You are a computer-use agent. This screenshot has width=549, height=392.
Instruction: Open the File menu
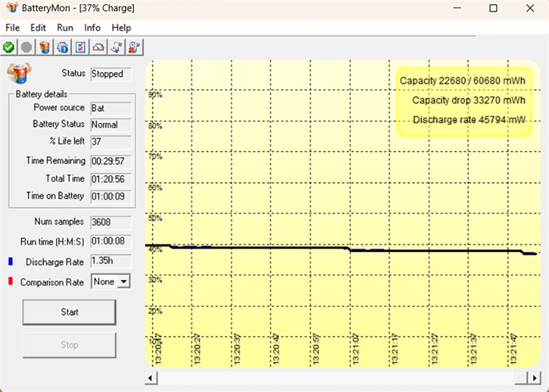12,27
